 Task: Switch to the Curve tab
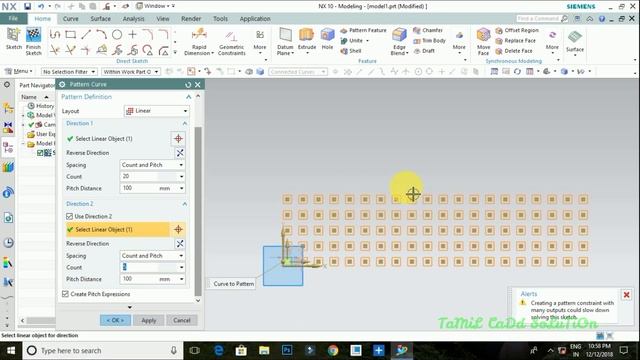coord(70,19)
